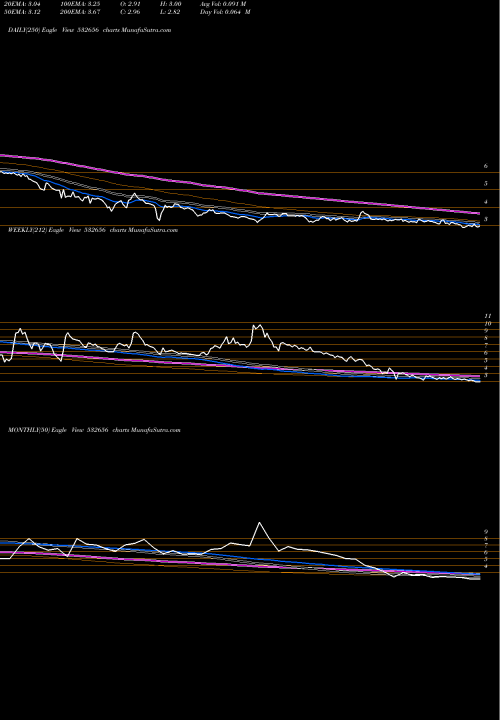Image resolution: width=500 pixels, height=720 pixels.
Task: Click price level 11 on weekly axis
Action: click(488, 316)
